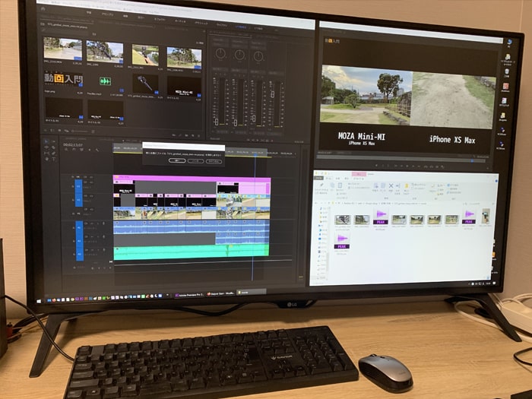The width and height of the screenshot is (532, 399).
Task: Toggle V3 track targeting button
Action: (x=79, y=186)
